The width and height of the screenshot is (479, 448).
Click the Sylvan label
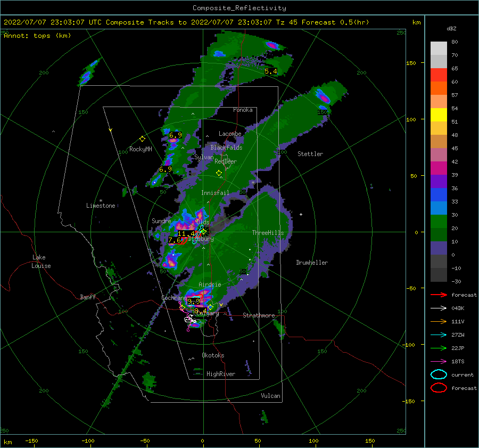204,157
